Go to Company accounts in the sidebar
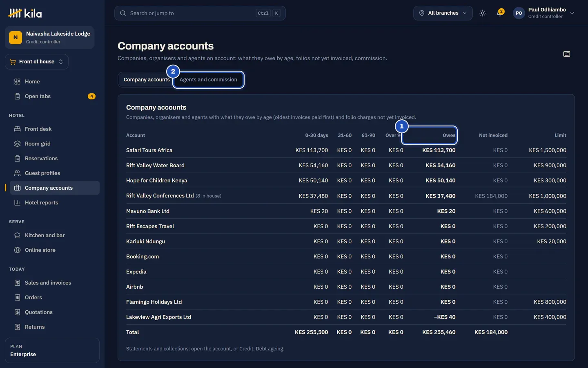The width and height of the screenshot is (588, 368). coord(55,188)
